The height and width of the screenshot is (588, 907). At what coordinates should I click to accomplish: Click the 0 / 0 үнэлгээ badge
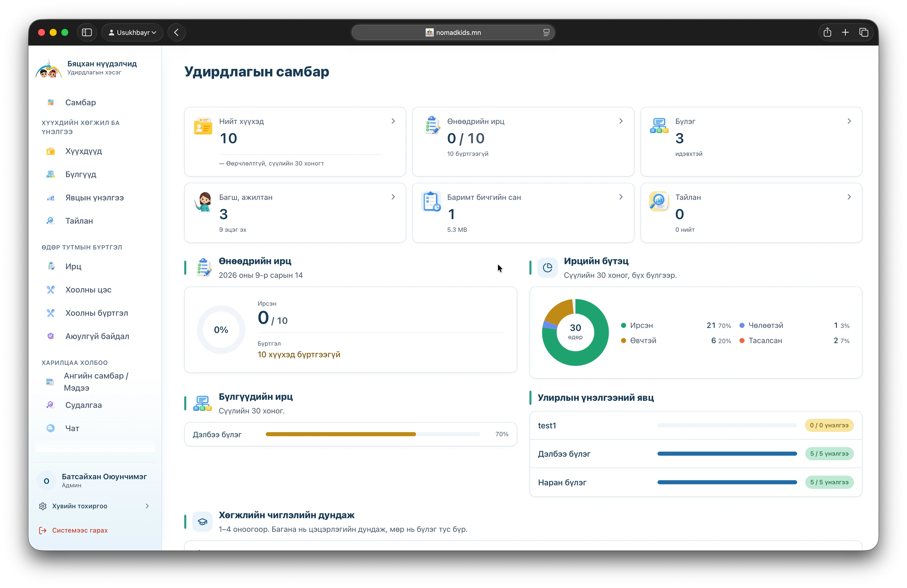pyautogui.click(x=829, y=426)
